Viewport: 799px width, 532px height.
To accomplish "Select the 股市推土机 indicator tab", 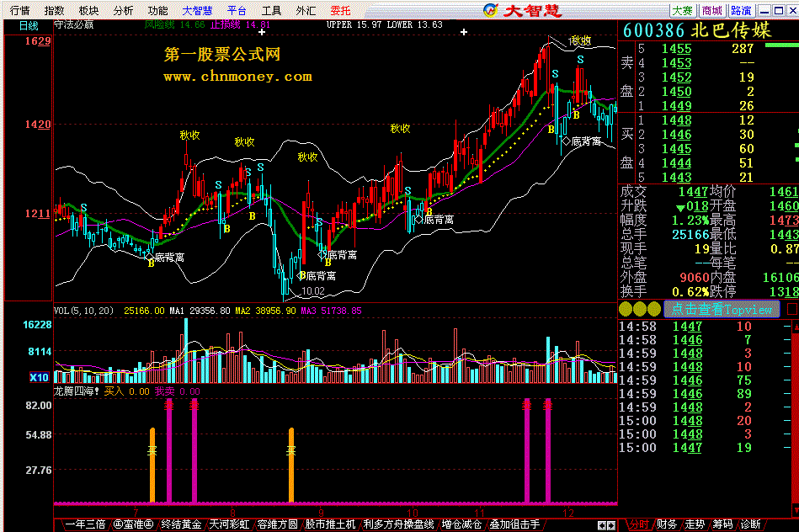I will (x=330, y=524).
